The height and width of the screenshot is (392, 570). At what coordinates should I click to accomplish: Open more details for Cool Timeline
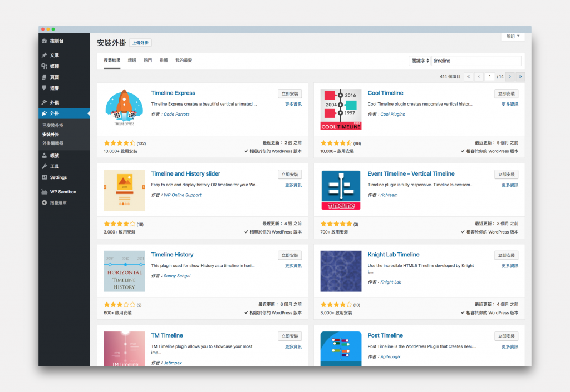[510, 104]
